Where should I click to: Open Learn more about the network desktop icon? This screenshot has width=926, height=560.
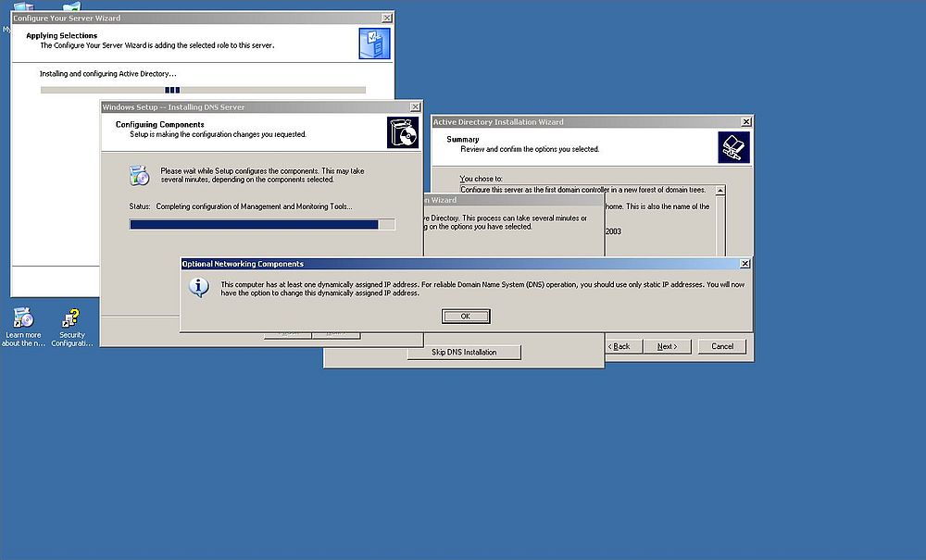point(23,327)
